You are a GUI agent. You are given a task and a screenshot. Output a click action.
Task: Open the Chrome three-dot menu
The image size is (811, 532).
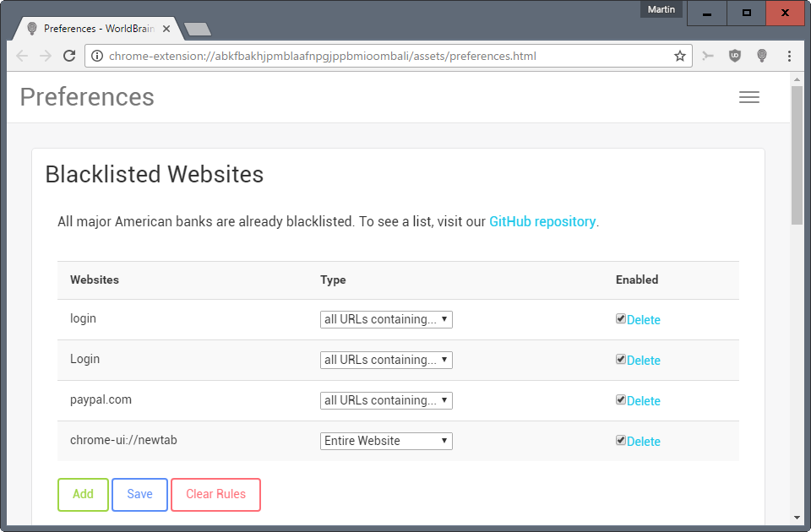coord(789,56)
